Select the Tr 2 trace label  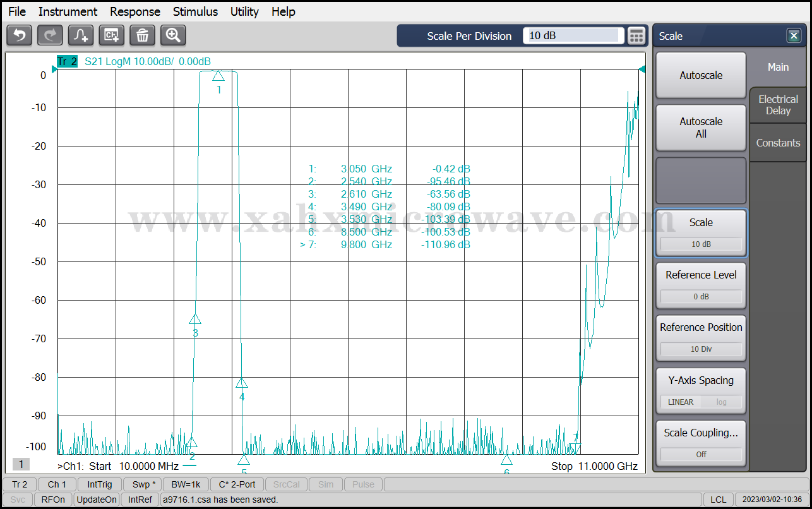(x=67, y=61)
